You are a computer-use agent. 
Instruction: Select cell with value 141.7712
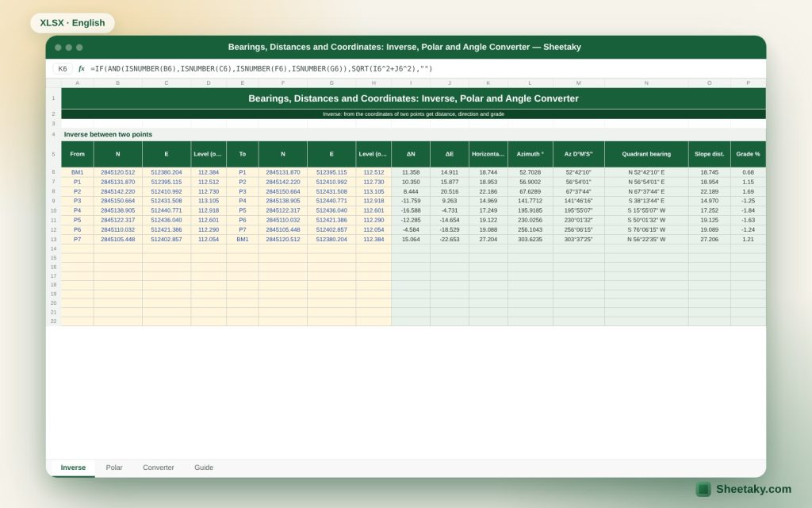530,201
